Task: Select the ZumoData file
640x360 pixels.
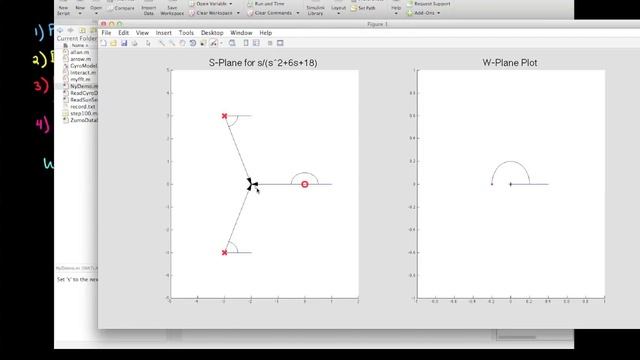Action: [x=80, y=120]
